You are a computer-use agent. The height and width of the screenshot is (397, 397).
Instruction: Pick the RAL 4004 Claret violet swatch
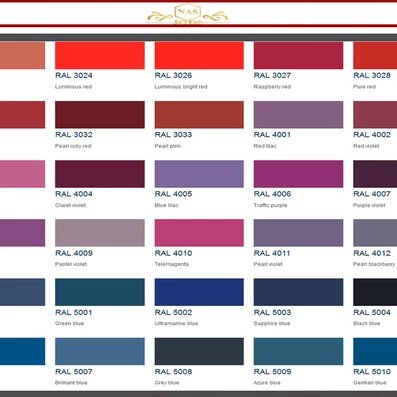pos(100,174)
